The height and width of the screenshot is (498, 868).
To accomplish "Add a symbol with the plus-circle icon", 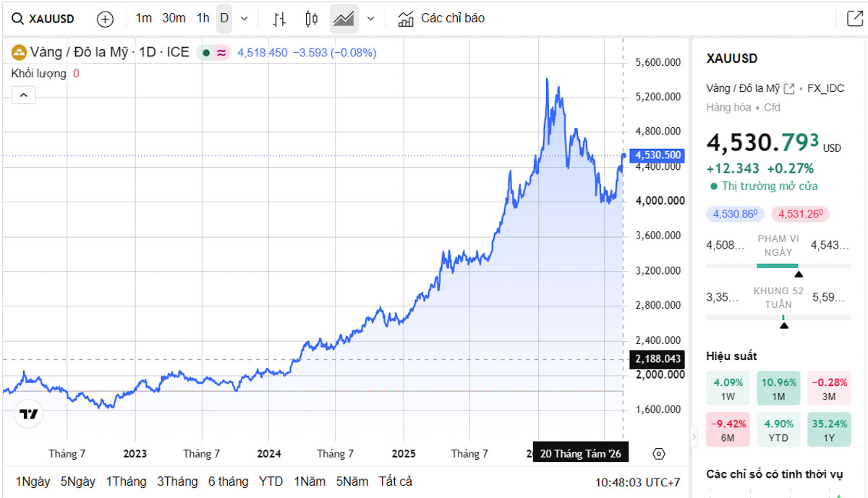I will coord(105,19).
